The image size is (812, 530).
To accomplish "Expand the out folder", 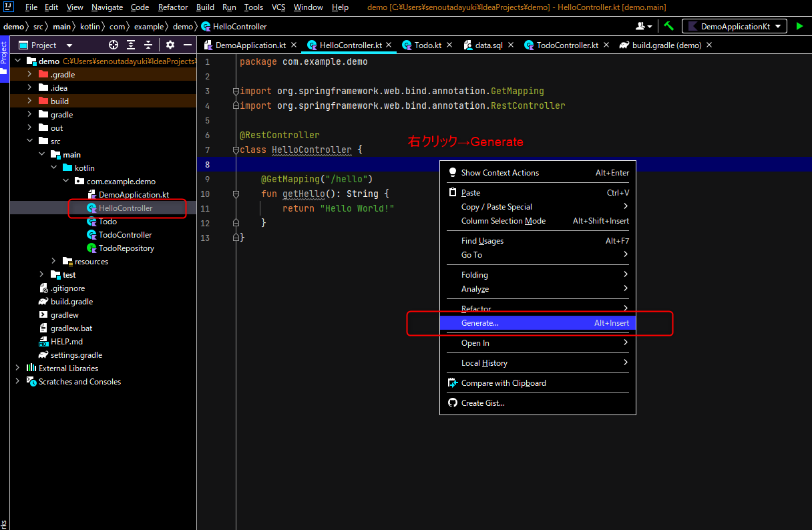I will 29,128.
